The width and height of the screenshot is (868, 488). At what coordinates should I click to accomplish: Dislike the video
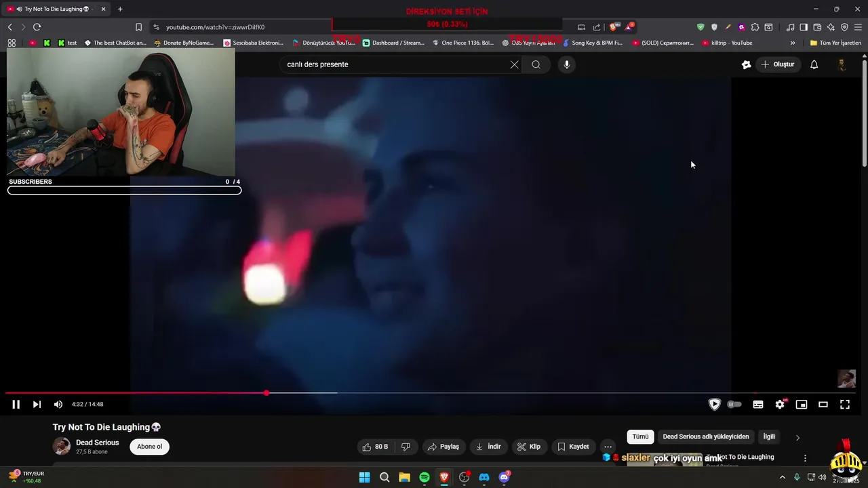click(x=406, y=447)
